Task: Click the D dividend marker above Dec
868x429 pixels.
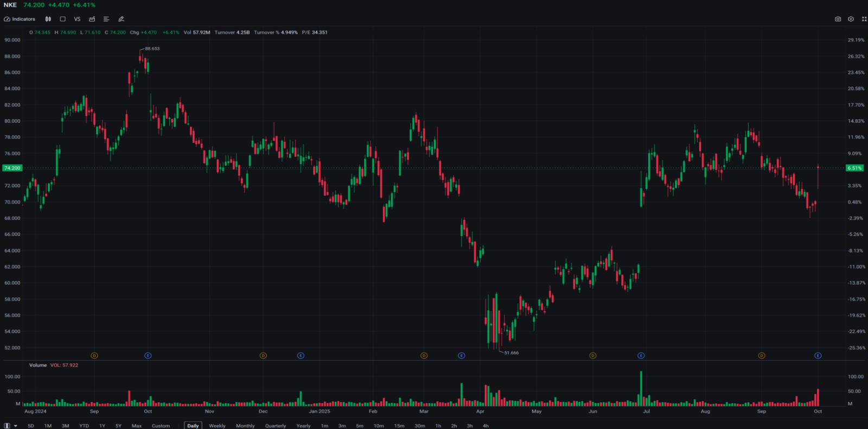Action: (263, 356)
